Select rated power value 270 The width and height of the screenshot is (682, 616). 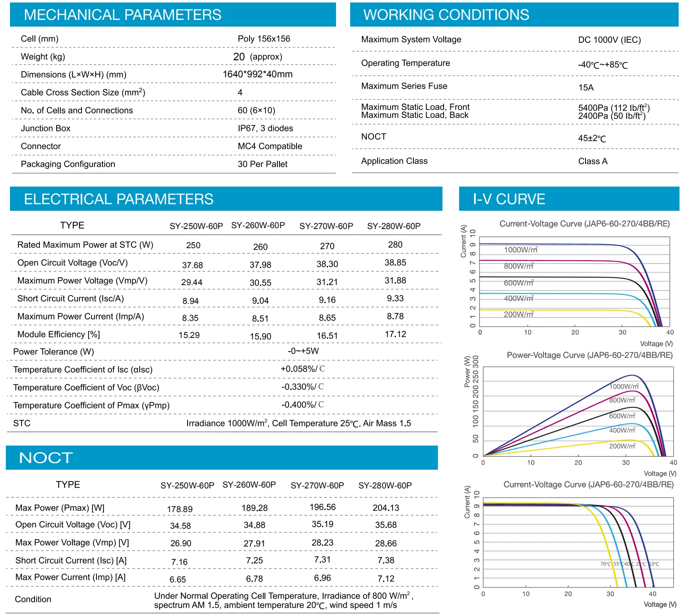(327, 246)
